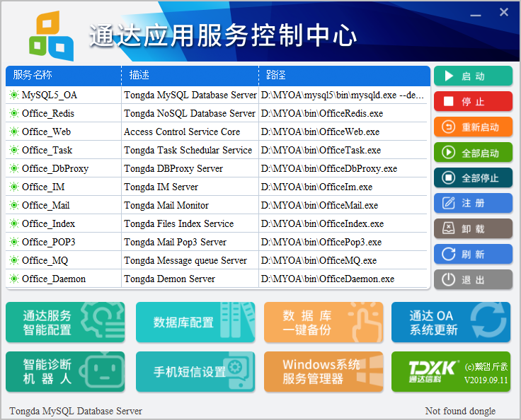Open 通达服务智能配置 tile
Image resolution: width=521 pixels, height=420 pixels.
tap(65, 322)
